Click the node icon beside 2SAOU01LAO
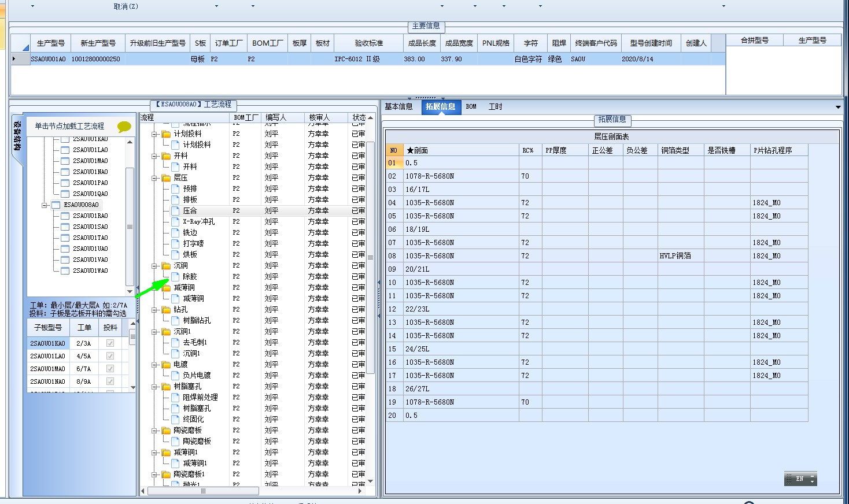849x504 pixels. (65, 150)
